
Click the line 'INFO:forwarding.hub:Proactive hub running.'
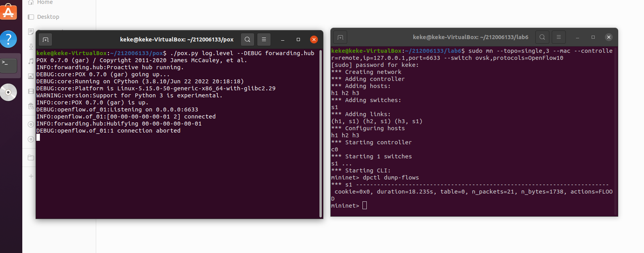pyautogui.click(x=110, y=67)
